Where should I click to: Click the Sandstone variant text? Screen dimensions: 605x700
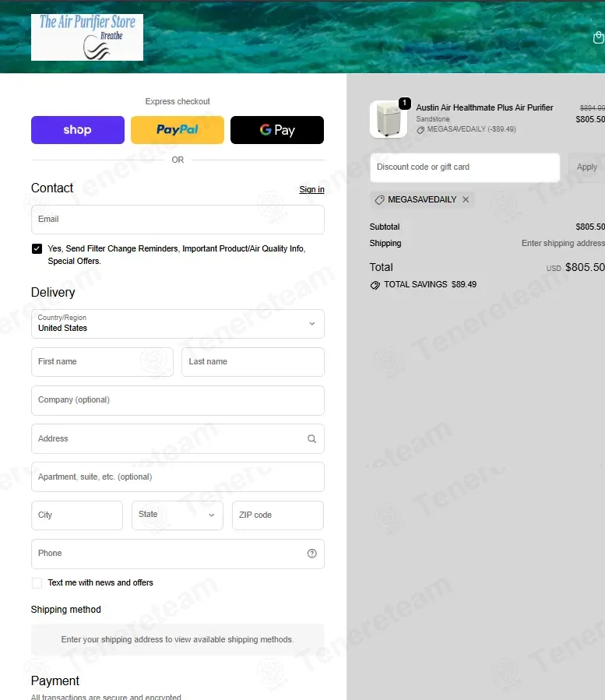433,119
